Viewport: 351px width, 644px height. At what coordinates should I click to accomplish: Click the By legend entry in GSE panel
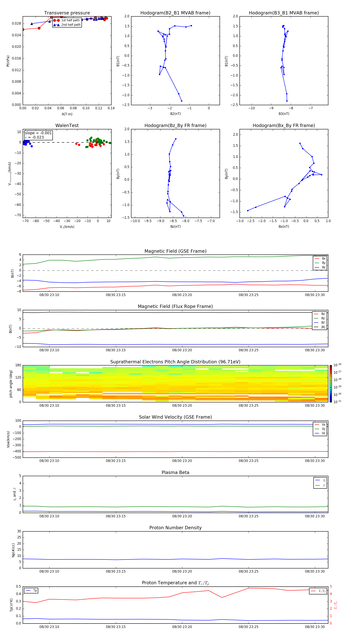click(320, 263)
